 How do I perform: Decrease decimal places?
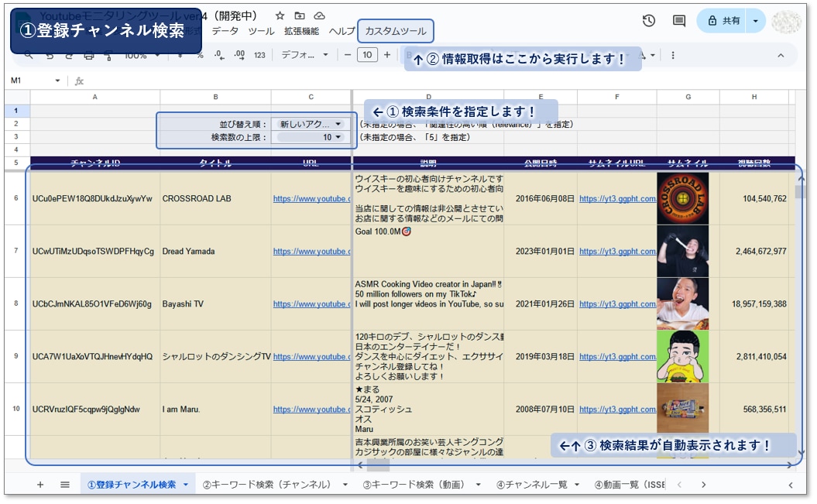pos(219,55)
